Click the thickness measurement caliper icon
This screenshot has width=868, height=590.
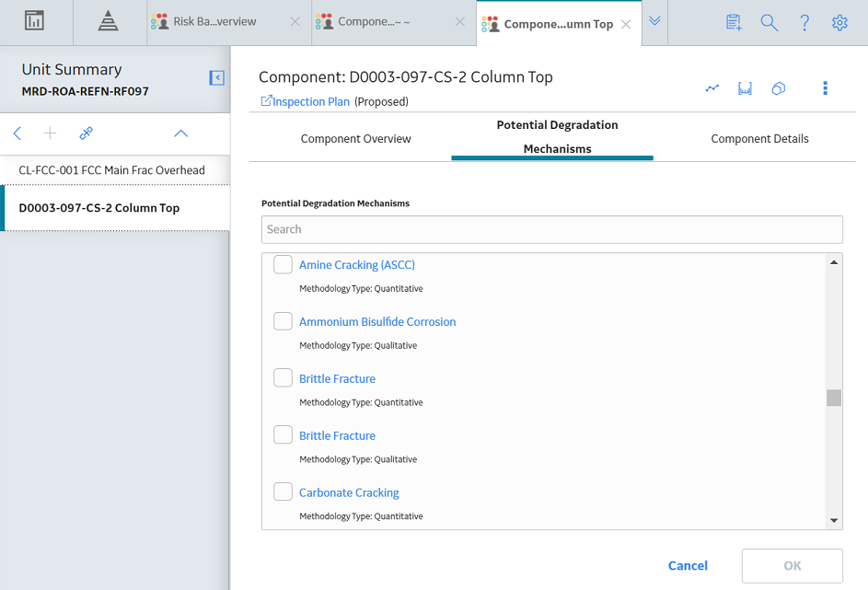745,88
